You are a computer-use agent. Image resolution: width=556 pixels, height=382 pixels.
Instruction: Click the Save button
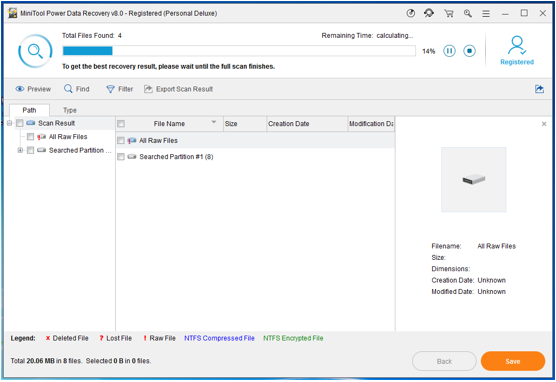[x=513, y=361]
